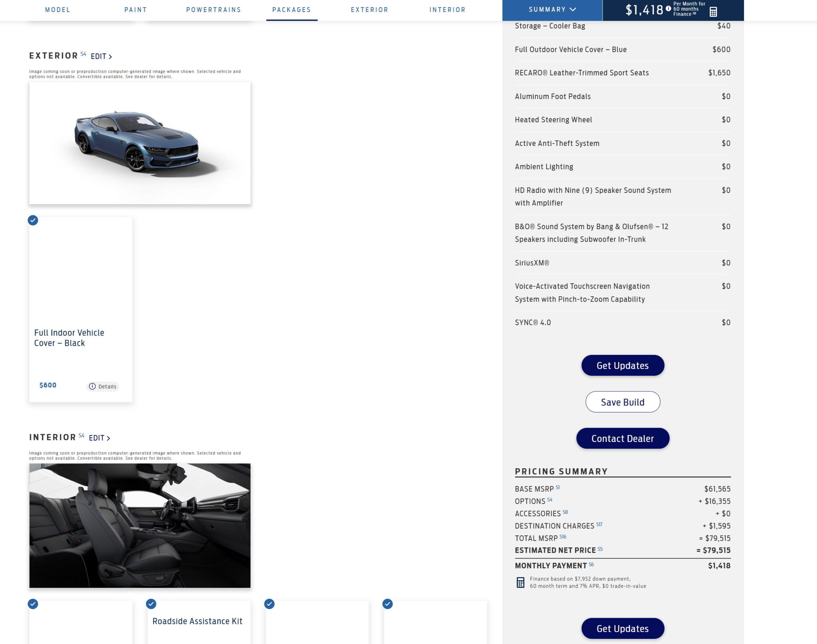The image size is (817, 644).
Task: Click the Save Build button
Action: point(622,402)
